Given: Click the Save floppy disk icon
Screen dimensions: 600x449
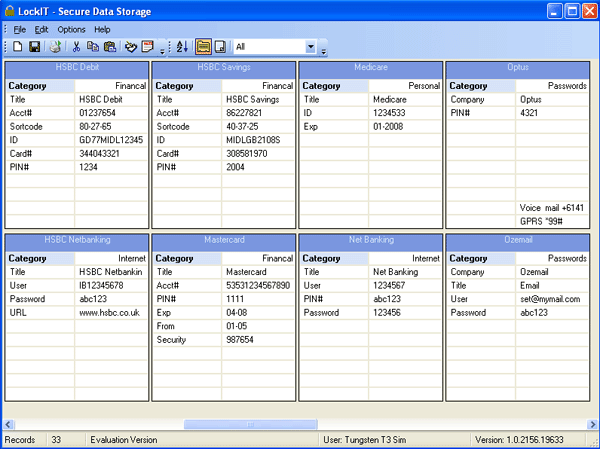Looking at the screenshot, I should click(x=34, y=47).
